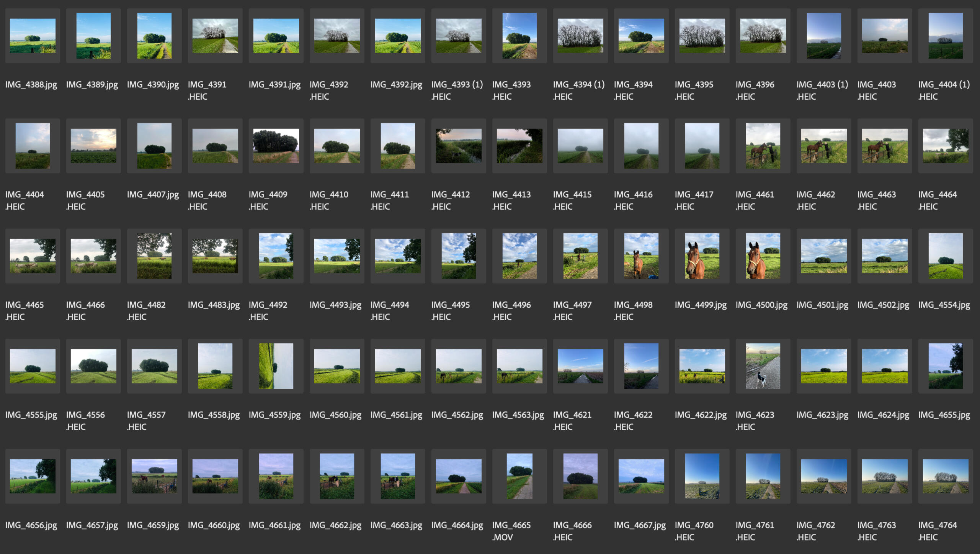This screenshot has height=554, width=980.
Task: Click the IMG_4554.jpg thumbnail
Action: 946,256
